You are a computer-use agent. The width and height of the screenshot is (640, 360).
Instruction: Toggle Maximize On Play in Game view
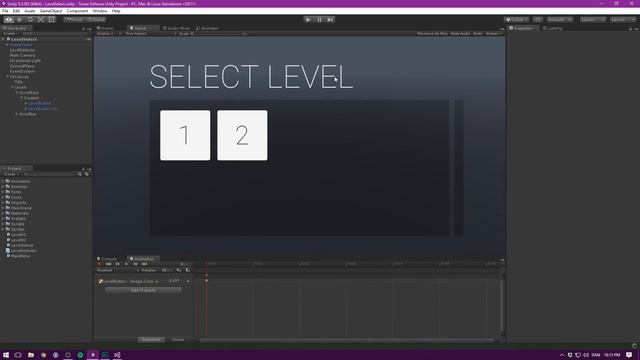pyautogui.click(x=432, y=33)
